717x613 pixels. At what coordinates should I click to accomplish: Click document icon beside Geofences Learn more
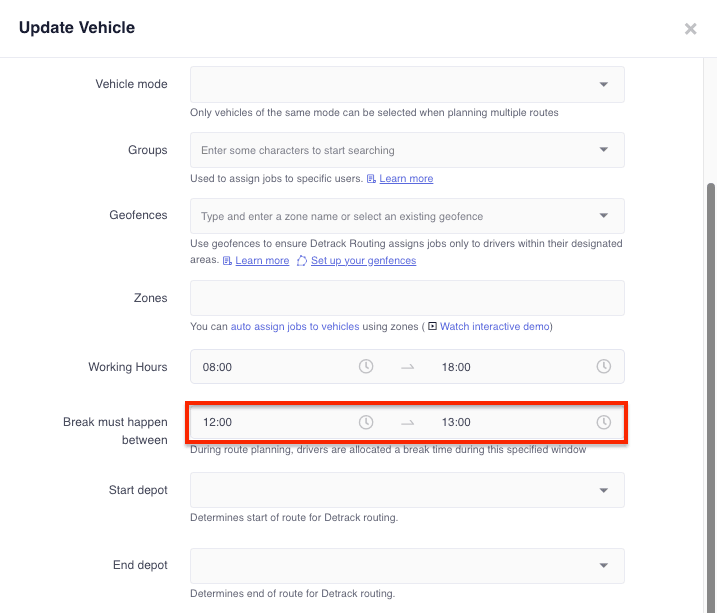227,261
